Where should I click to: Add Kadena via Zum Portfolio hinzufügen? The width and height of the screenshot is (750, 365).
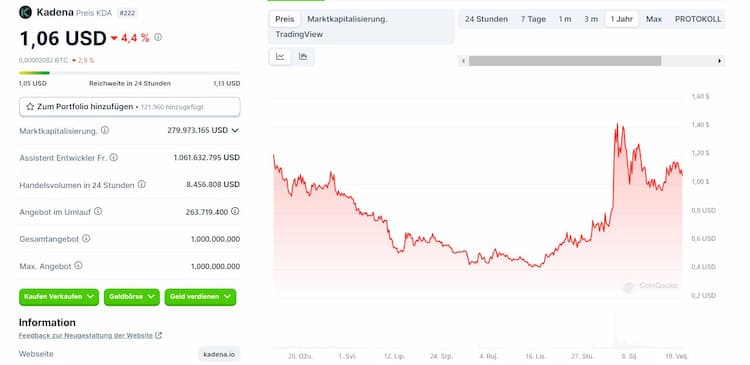pyautogui.click(x=130, y=107)
